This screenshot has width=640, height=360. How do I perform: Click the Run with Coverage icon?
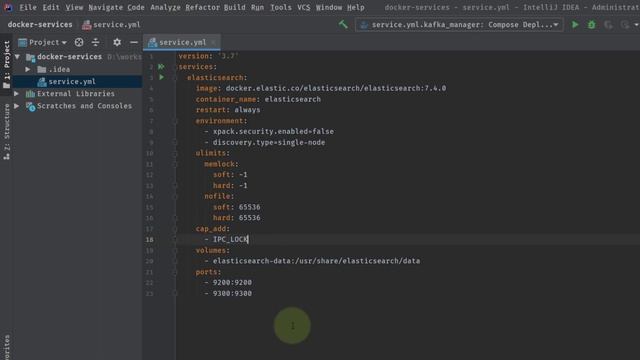click(x=608, y=24)
